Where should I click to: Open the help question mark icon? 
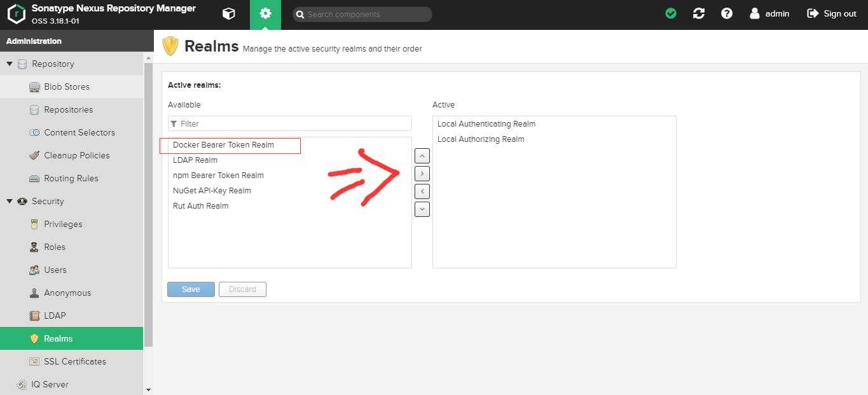[727, 13]
